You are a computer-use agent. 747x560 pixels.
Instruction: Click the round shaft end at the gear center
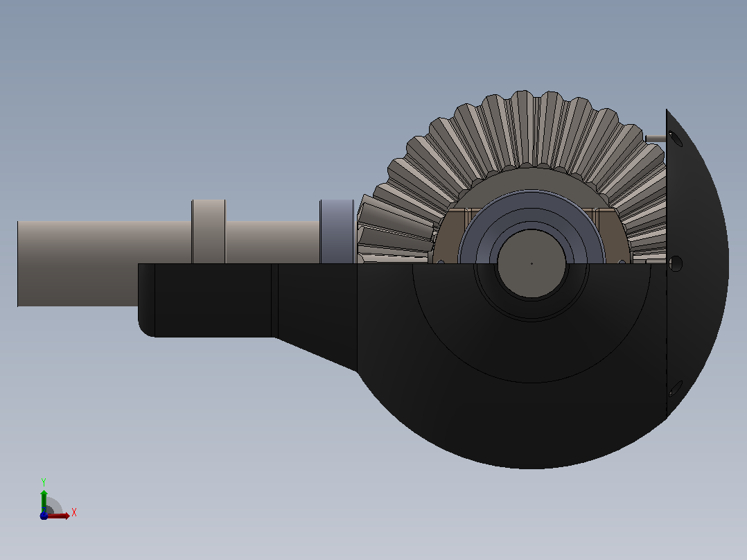click(x=531, y=263)
